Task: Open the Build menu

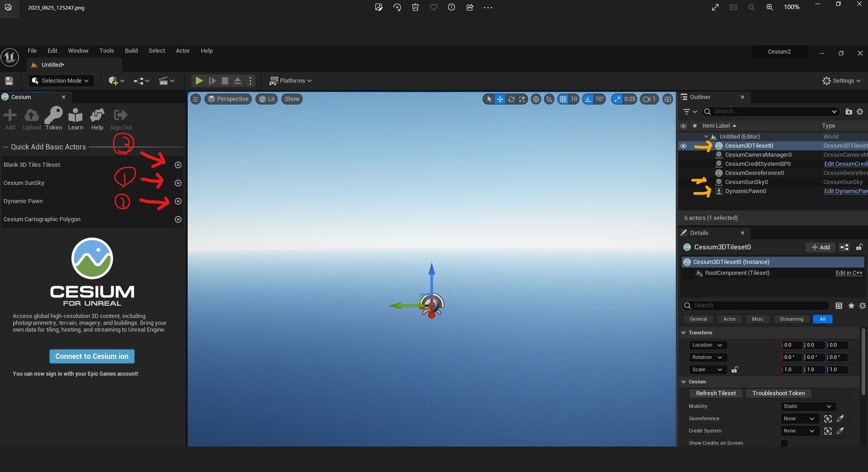Action: pos(131,51)
